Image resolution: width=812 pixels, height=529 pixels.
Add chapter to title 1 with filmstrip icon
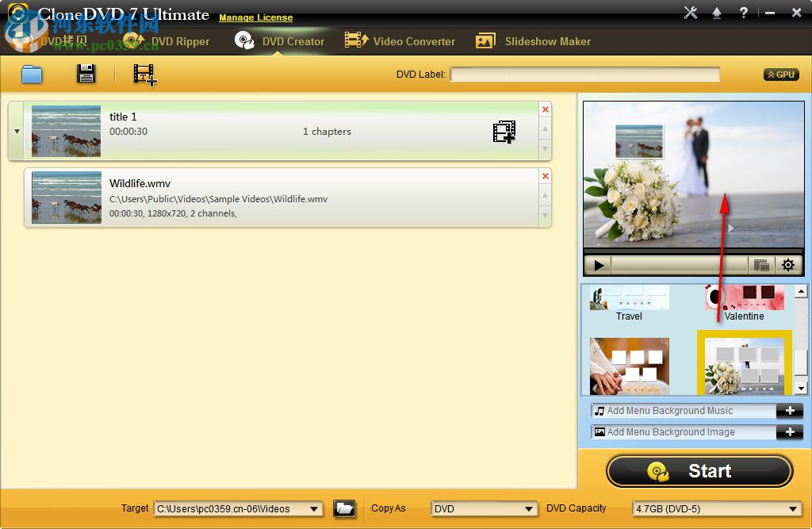pos(504,132)
